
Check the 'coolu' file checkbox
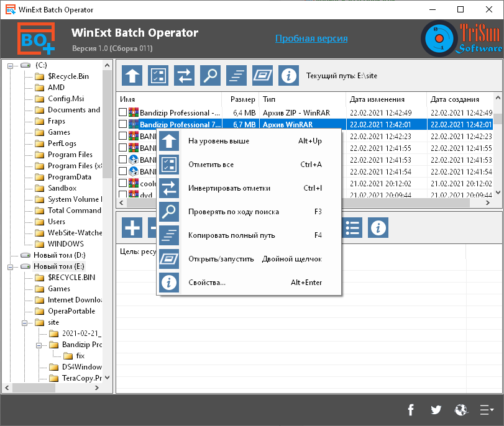tap(122, 183)
